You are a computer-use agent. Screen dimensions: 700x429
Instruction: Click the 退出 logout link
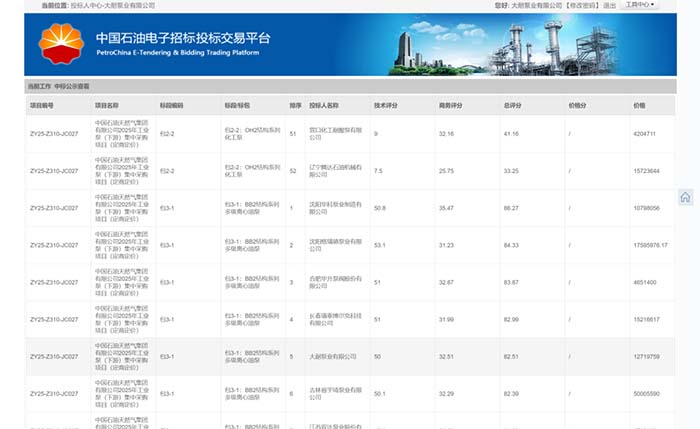point(609,5)
